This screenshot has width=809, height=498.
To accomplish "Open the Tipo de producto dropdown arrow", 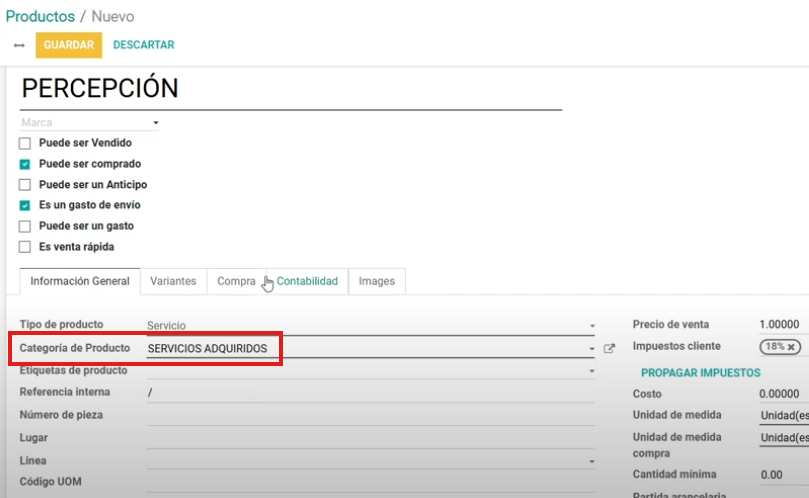I will click(x=591, y=326).
